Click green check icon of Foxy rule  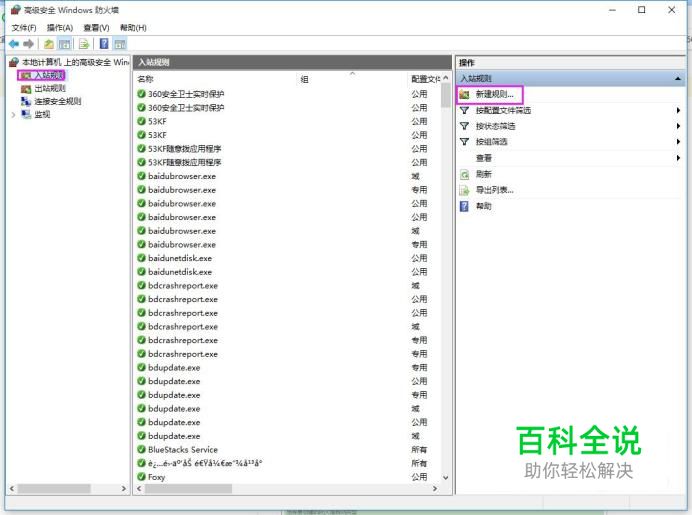click(141, 477)
